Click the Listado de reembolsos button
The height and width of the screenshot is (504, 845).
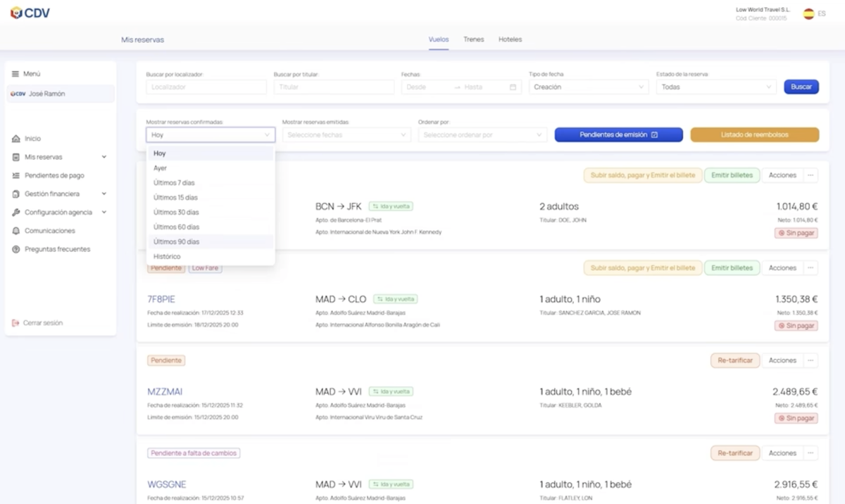point(754,135)
